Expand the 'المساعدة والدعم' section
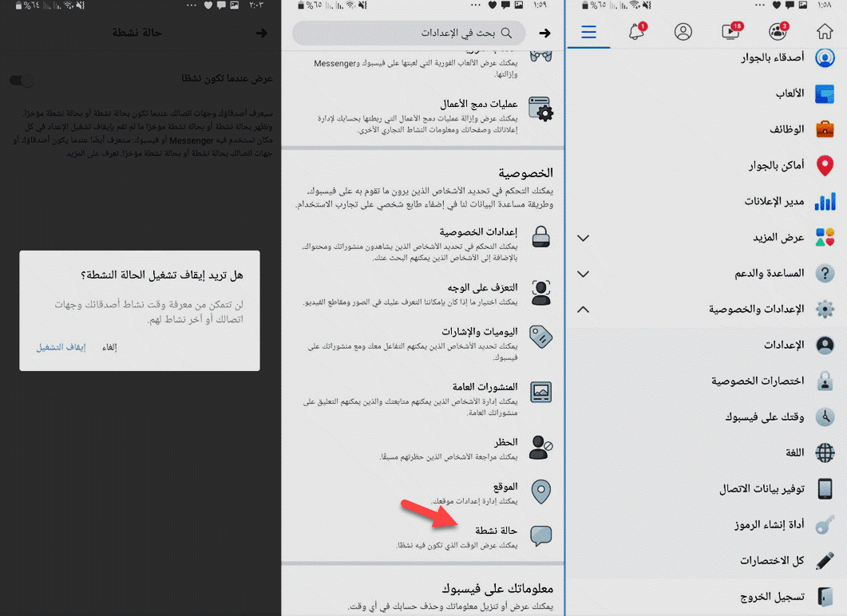 pos(584,274)
